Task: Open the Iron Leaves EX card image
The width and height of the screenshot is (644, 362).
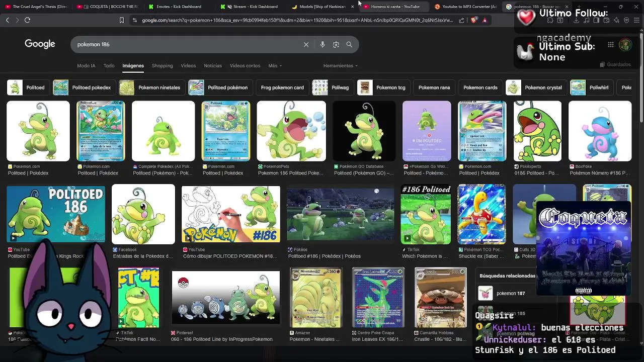Action: point(378,298)
